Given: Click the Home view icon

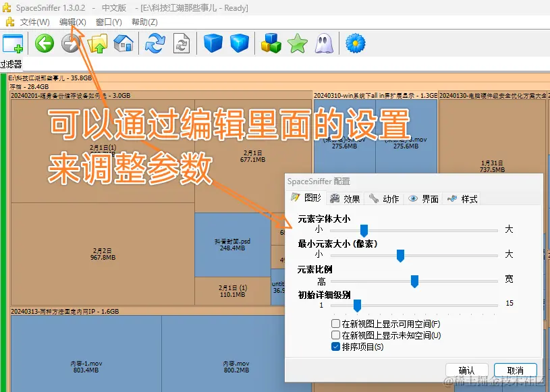Looking at the screenshot, I should pos(123,43).
